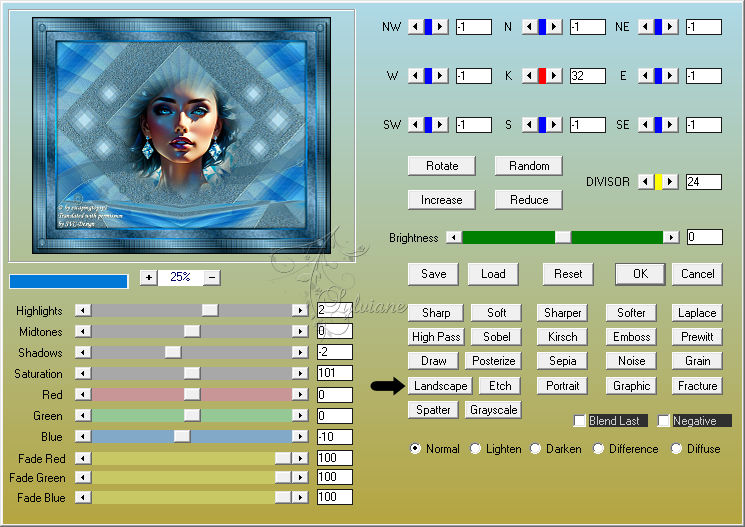This screenshot has height=527, width=745.
Task: Click Highlights left arrow
Action: coord(83,310)
